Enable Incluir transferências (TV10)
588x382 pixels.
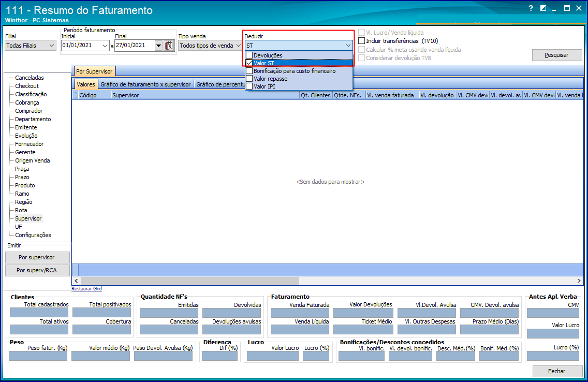tap(361, 41)
